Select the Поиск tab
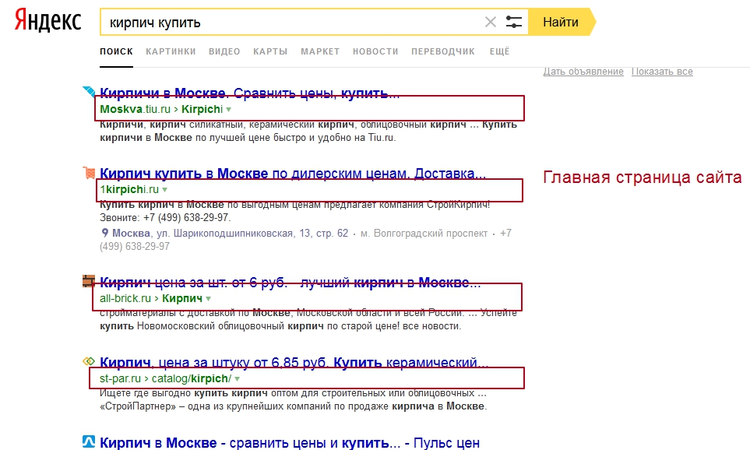The image size is (750, 450). click(116, 52)
